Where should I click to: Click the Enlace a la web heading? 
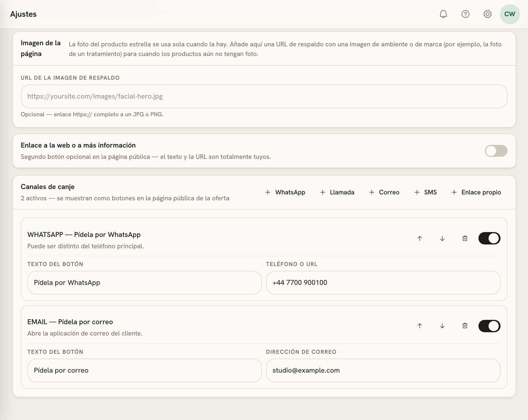tap(78, 145)
